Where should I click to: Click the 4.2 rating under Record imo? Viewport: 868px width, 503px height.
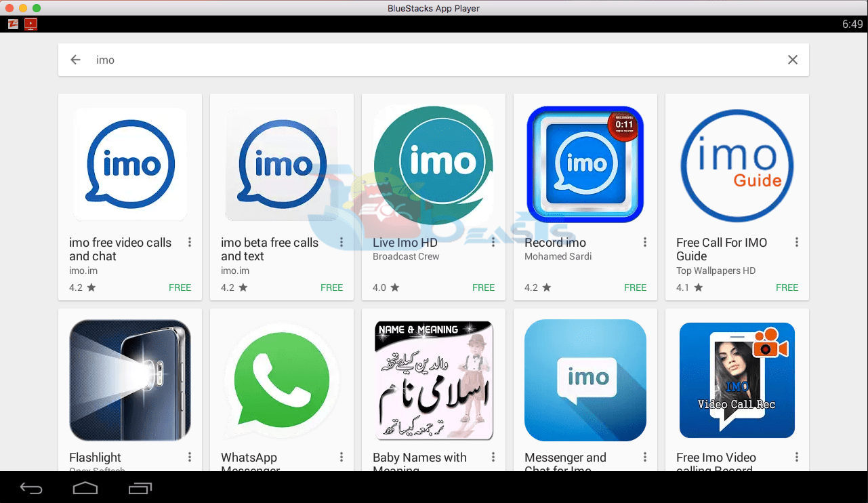pyautogui.click(x=538, y=287)
